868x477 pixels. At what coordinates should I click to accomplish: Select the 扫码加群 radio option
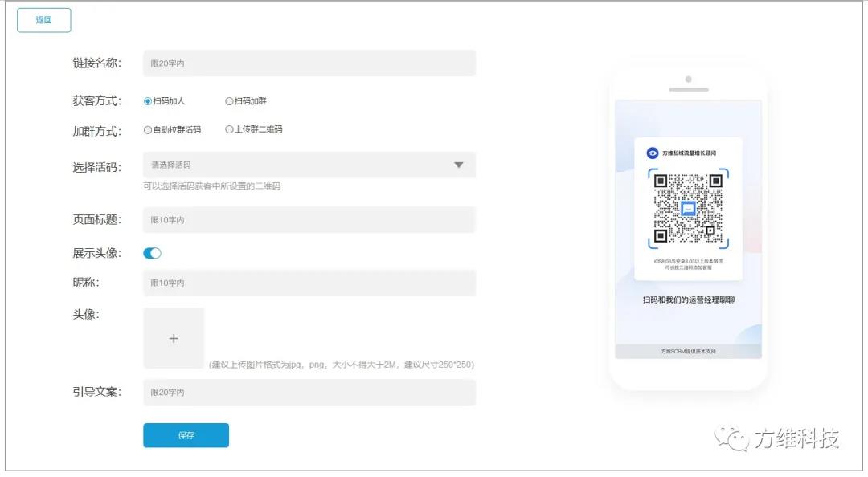229,101
